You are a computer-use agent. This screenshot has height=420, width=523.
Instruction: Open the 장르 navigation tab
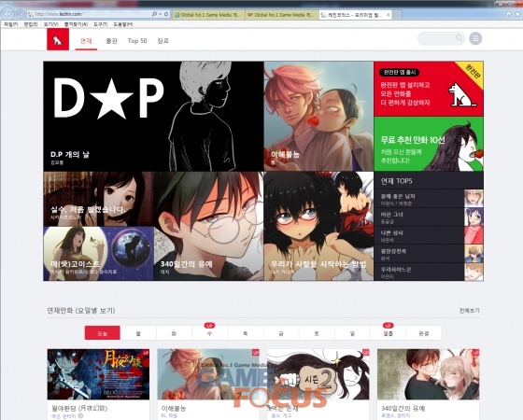coord(163,41)
